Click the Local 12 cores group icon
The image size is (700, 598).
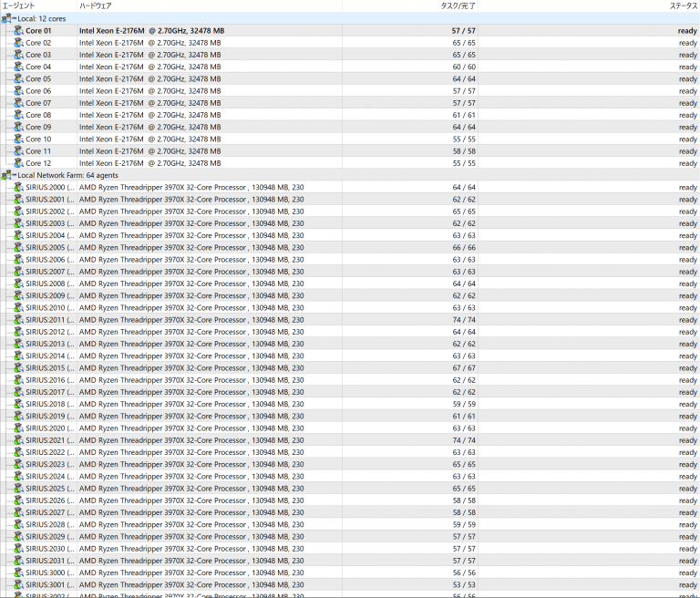(6, 18)
